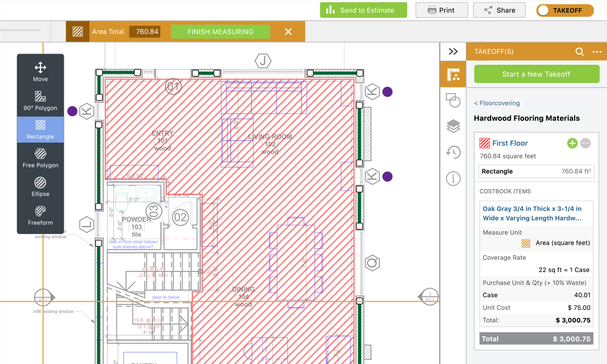Choose the 90° Polygon tool
This screenshot has height=364, width=607.
[40, 100]
